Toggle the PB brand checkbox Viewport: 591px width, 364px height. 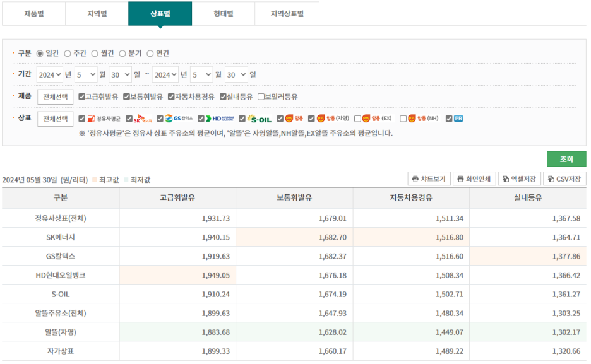click(x=449, y=119)
